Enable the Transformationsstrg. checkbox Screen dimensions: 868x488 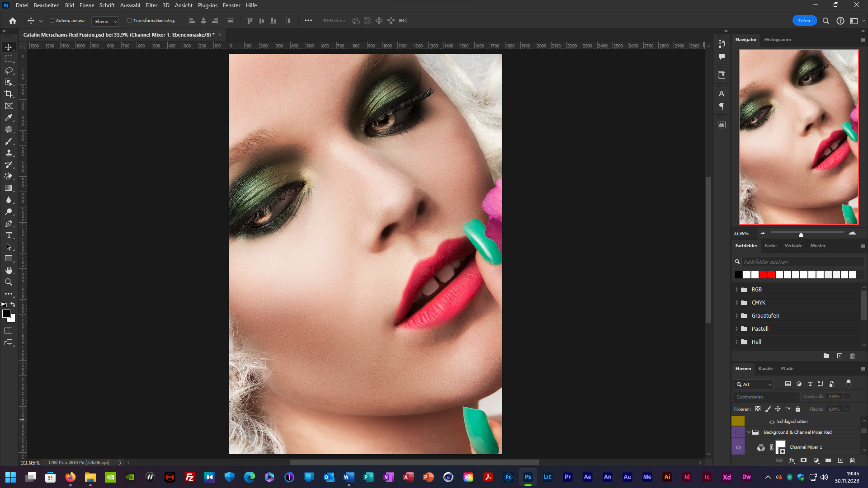point(129,21)
